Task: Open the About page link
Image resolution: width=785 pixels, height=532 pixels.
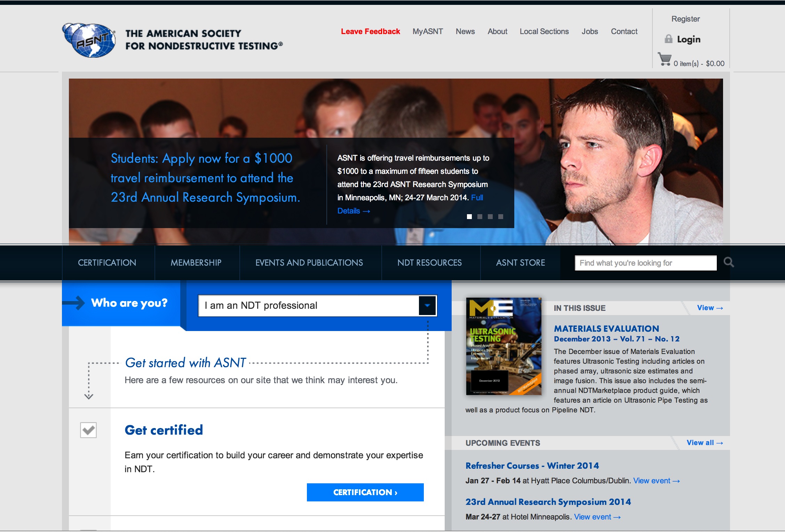Action: coord(498,31)
